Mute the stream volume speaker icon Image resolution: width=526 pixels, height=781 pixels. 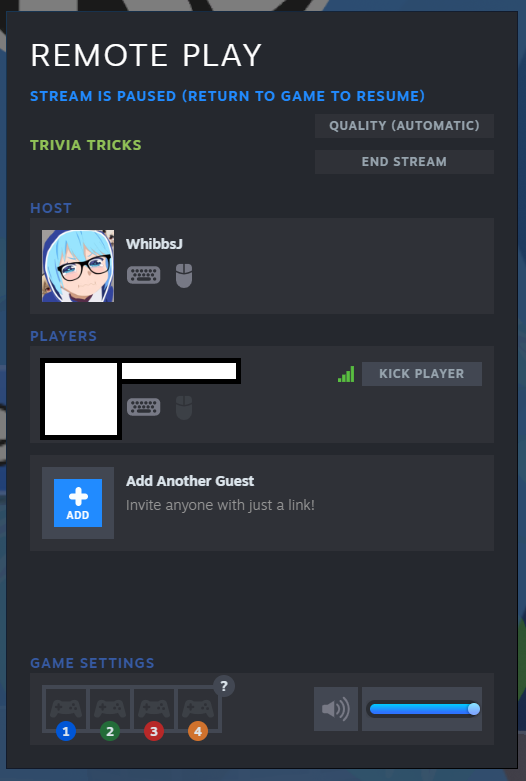(x=336, y=709)
